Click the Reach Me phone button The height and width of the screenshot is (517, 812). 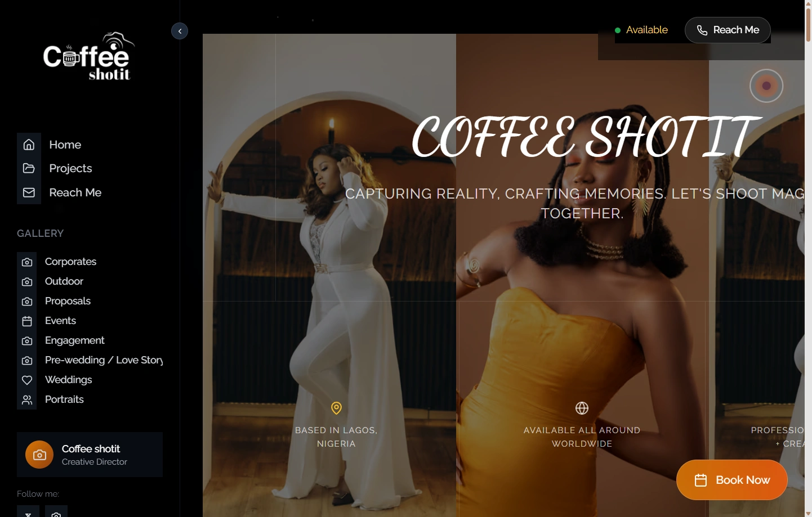point(728,30)
